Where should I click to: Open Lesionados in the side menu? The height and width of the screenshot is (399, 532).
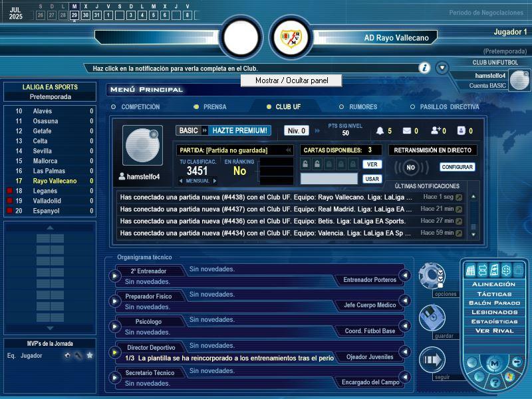[494, 312]
